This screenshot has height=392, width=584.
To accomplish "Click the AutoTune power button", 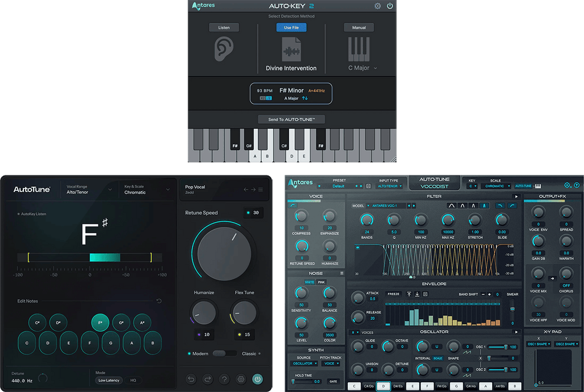I will pyautogui.click(x=257, y=378).
